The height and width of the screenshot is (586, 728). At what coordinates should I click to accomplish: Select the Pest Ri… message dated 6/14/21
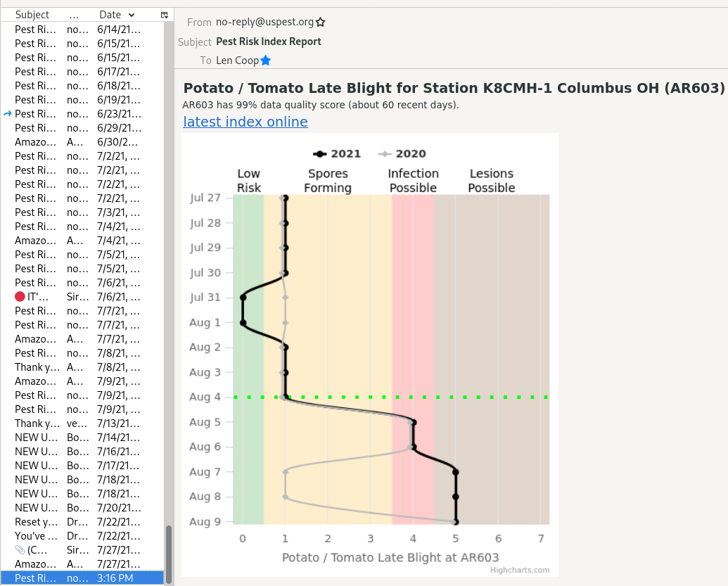[82, 30]
